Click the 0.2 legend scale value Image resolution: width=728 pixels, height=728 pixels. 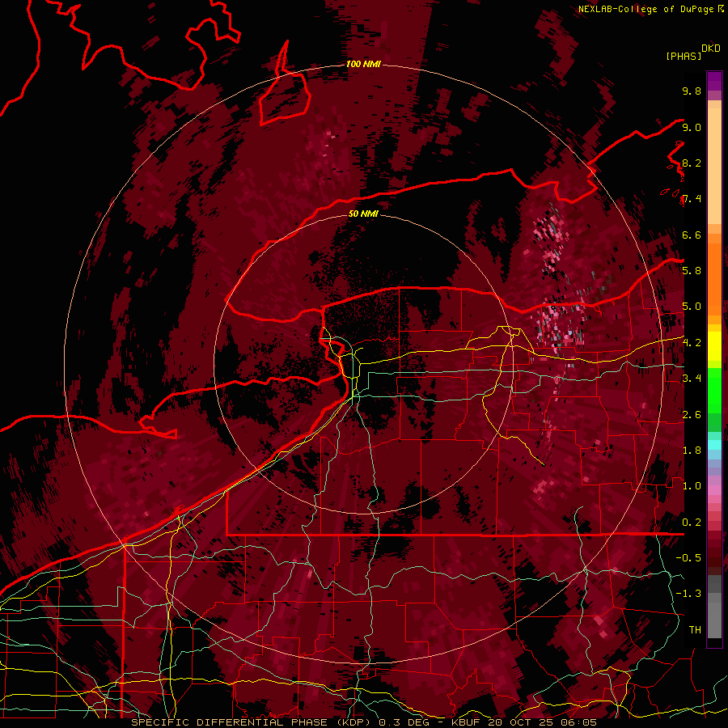692,522
